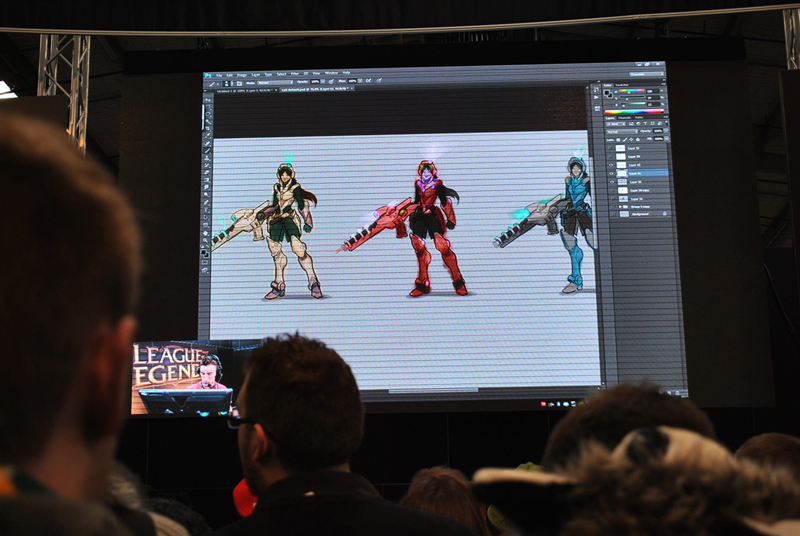Pick a color from the spectrum ramp
800x536 pixels.
click(x=634, y=112)
